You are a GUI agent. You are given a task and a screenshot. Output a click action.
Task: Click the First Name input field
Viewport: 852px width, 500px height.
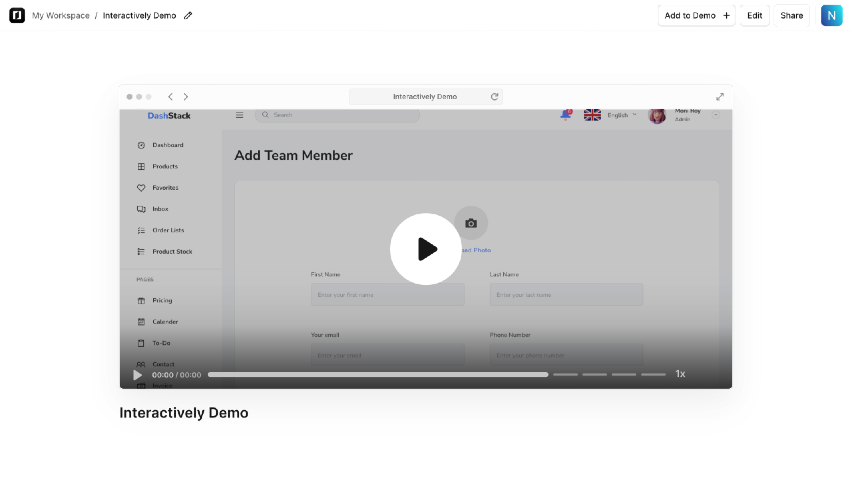387,295
